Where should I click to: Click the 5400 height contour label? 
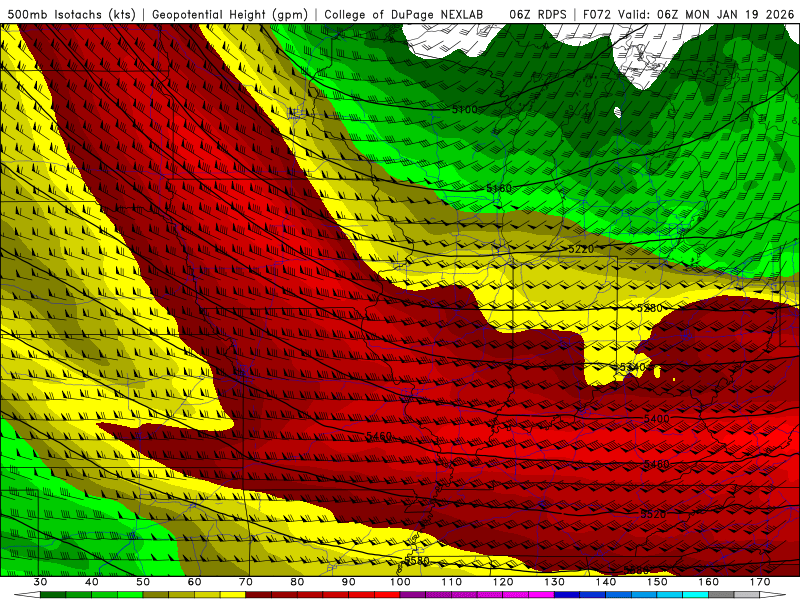[x=657, y=419]
